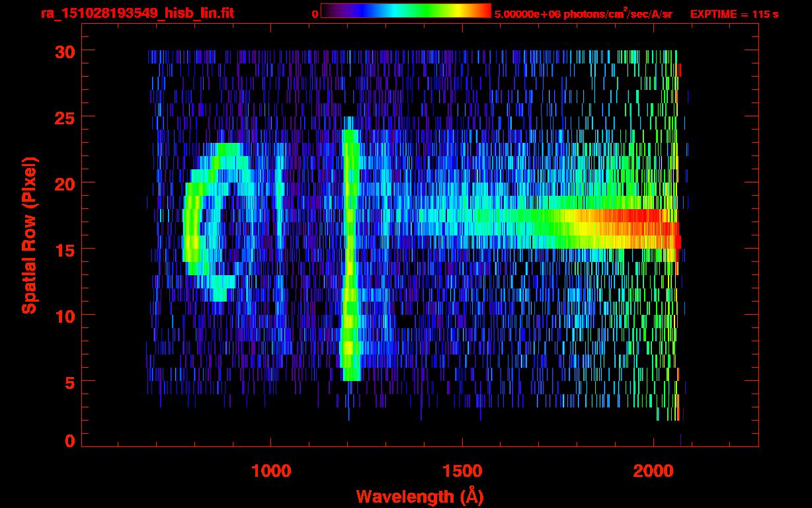Viewport: 812px width, 508px height.
Task: Click the spatial row tick label 0
Action: pos(69,441)
